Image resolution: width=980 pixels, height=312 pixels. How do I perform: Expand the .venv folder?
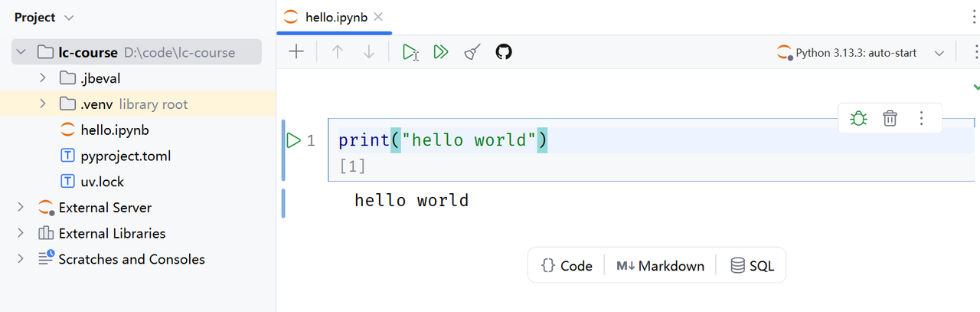coord(43,104)
